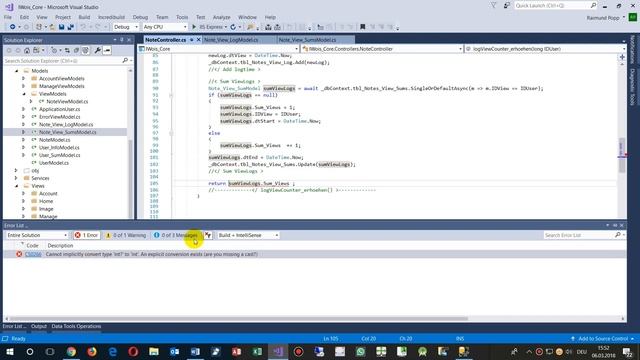Viewport: 640px width, 360px height.
Task: Open Windows Start menu
Action: coord(9,351)
